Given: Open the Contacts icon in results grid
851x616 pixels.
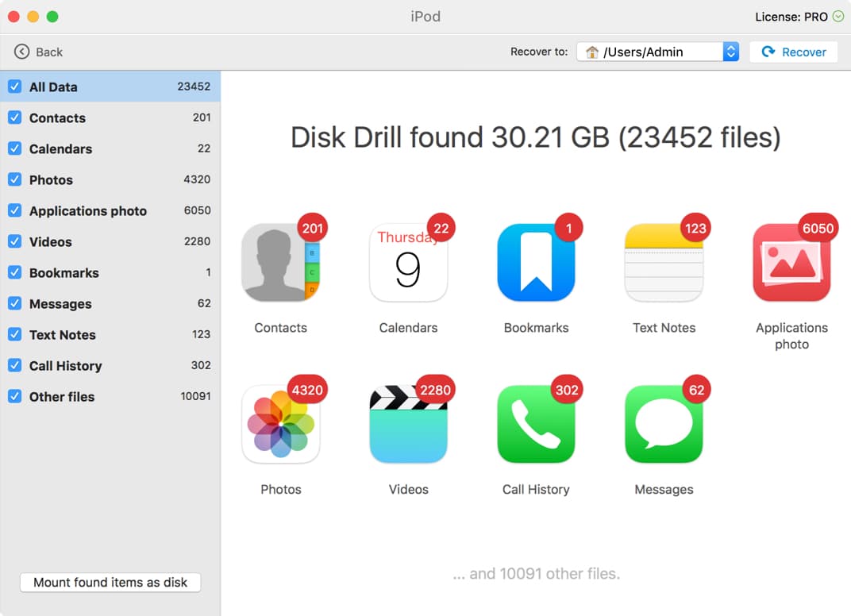Looking at the screenshot, I should (280, 263).
